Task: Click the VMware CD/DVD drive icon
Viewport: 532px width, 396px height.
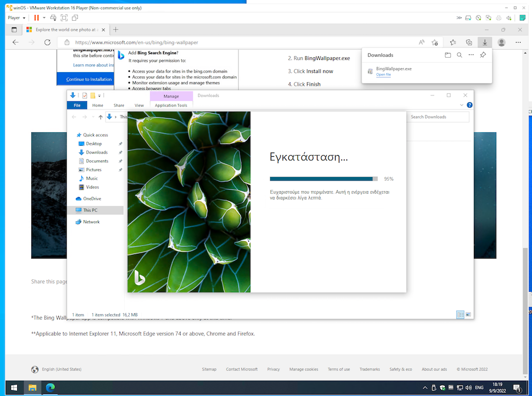Action: [x=478, y=18]
